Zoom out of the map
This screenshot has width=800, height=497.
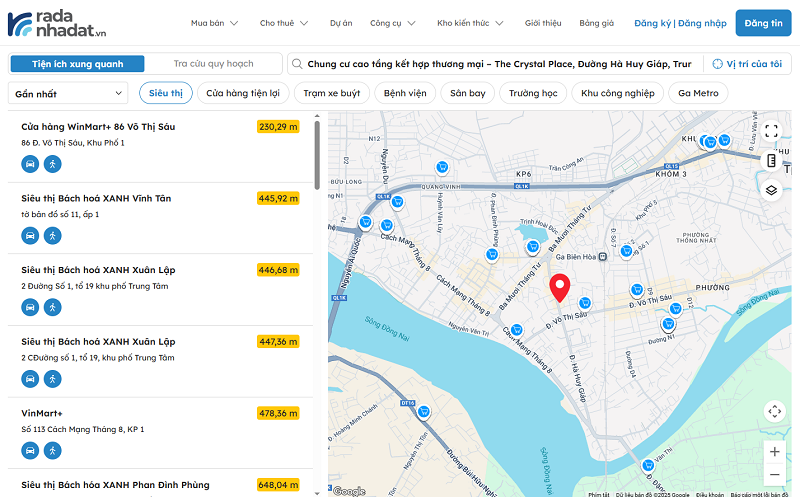pyautogui.click(x=774, y=475)
